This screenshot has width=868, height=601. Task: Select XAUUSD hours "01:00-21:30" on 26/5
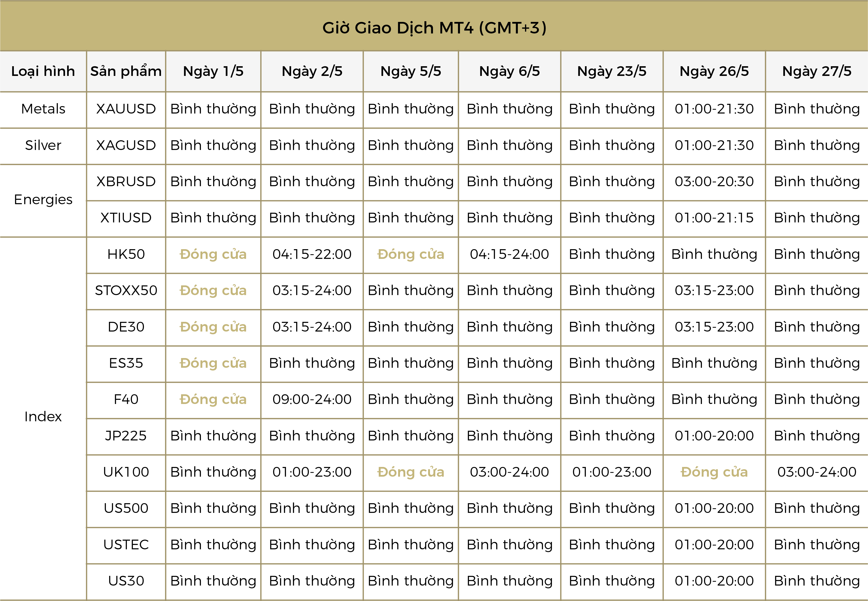(714, 109)
